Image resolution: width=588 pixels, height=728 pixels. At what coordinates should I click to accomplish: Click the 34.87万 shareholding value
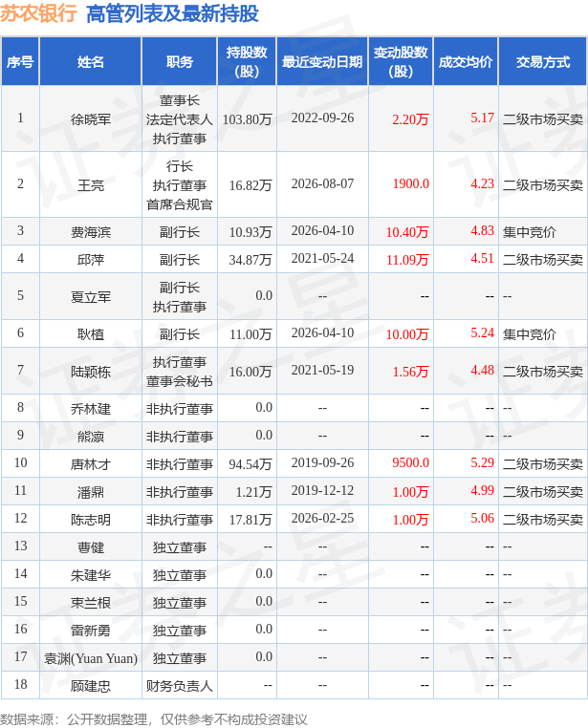click(250, 260)
